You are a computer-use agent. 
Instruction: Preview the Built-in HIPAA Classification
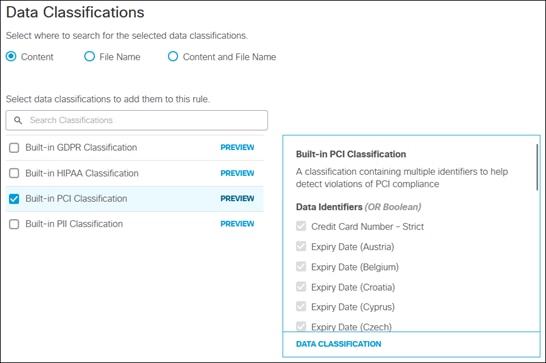click(x=237, y=173)
